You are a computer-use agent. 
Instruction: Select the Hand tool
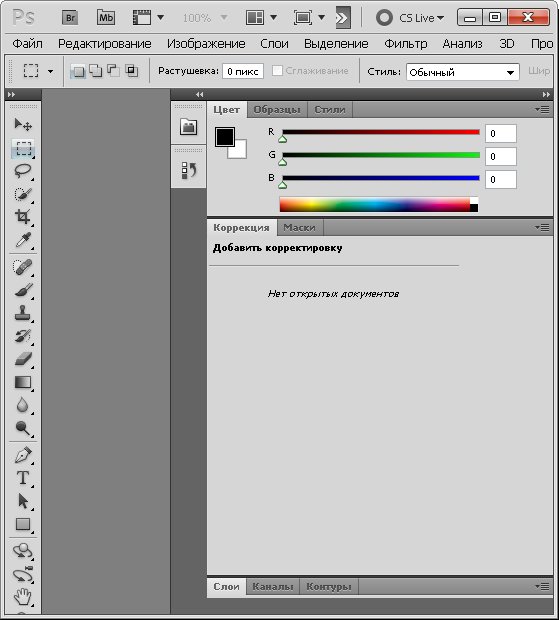23,597
